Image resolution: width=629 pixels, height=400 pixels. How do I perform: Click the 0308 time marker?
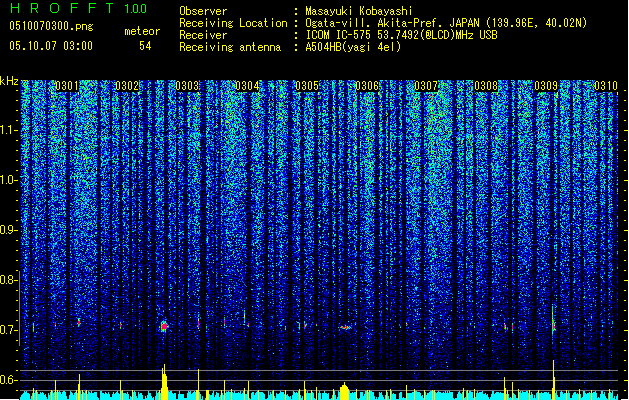click(486, 86)
